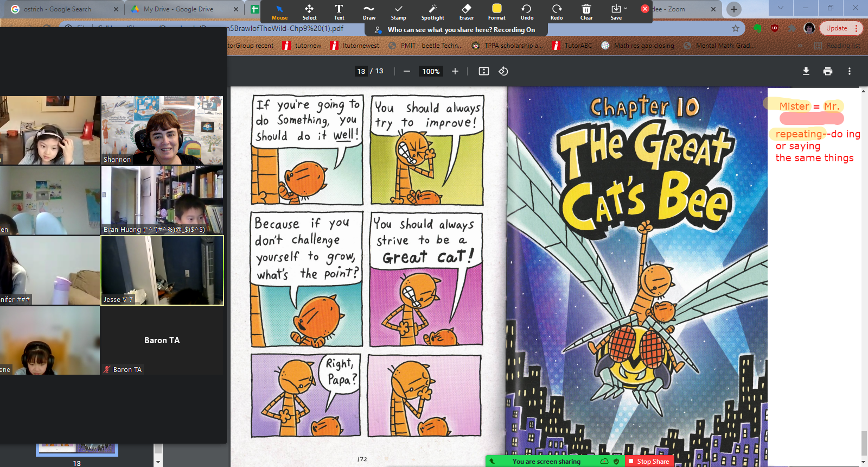Undo the last annotation

tap(527, 12)
